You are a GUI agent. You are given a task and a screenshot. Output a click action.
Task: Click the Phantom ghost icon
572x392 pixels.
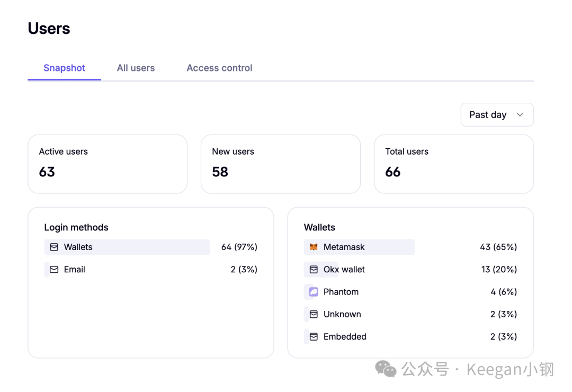pos(314,292)
